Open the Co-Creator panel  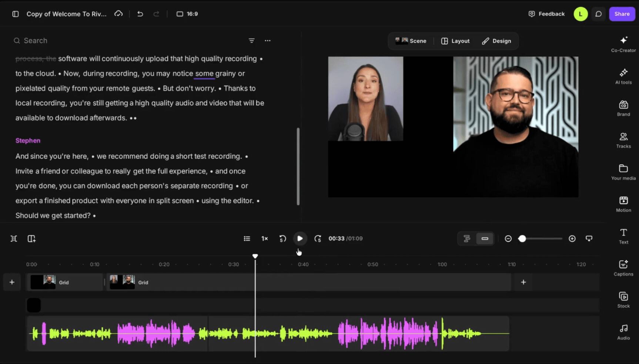tap(623, 44)
